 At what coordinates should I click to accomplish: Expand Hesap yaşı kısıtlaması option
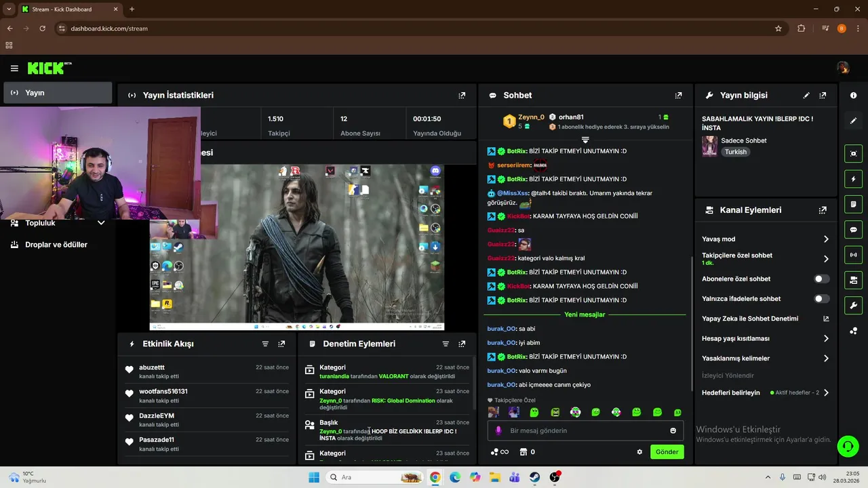click(x=826, y=338)
